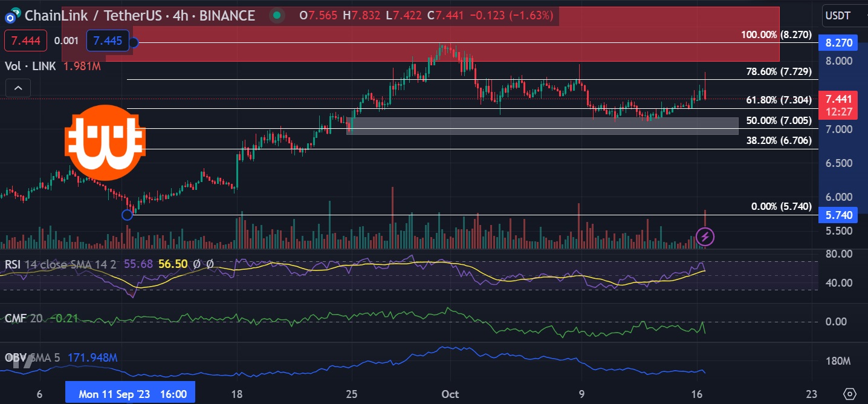Select the Fib anchor point at 5.740 low
868x404 pixels.
(x=127, y=215)
